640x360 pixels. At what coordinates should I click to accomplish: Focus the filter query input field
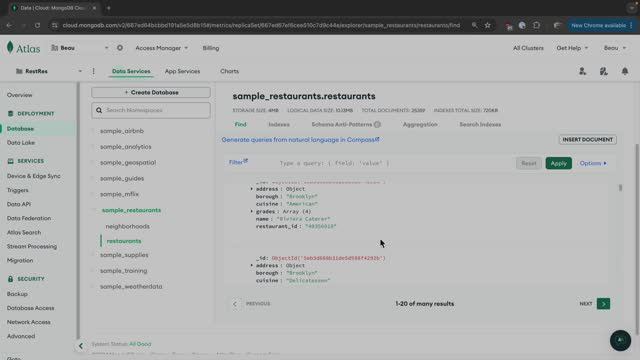pos(392,163)
